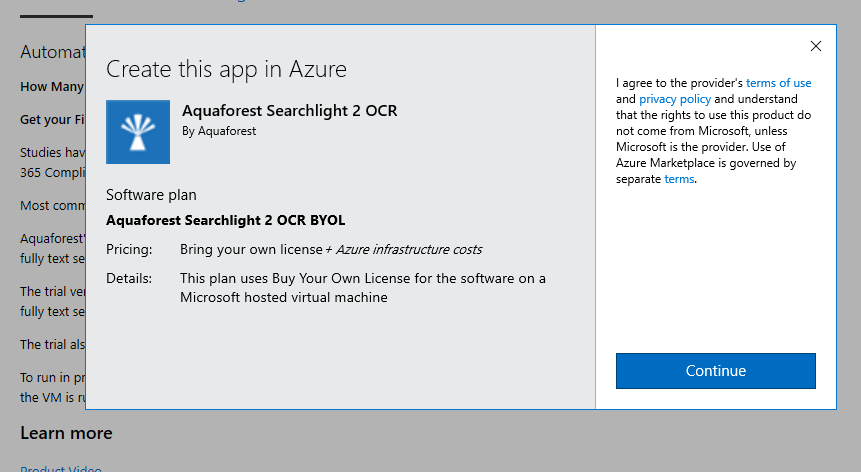Click the Software plan heading
Viewport: 861px width, 472px height.
pos(151,195)
